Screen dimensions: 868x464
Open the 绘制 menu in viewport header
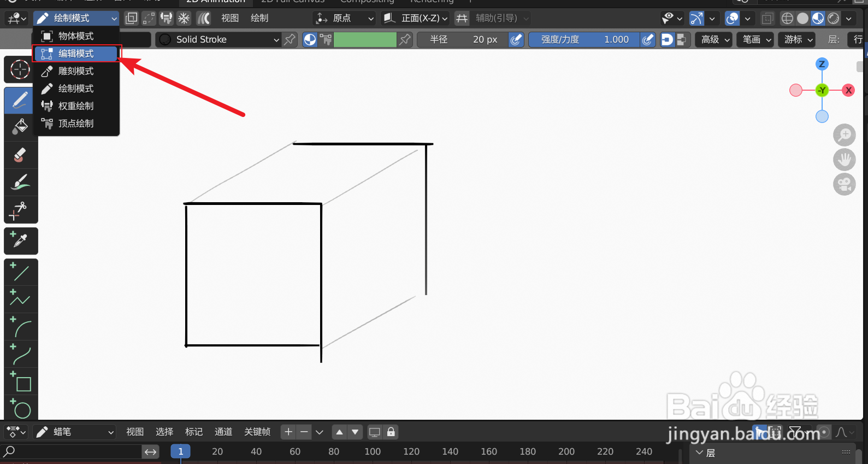click(259, 19)
